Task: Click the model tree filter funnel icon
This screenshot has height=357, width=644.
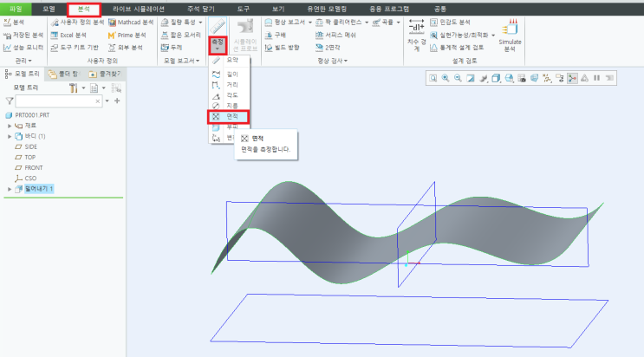Action: [x=10, y=101]
